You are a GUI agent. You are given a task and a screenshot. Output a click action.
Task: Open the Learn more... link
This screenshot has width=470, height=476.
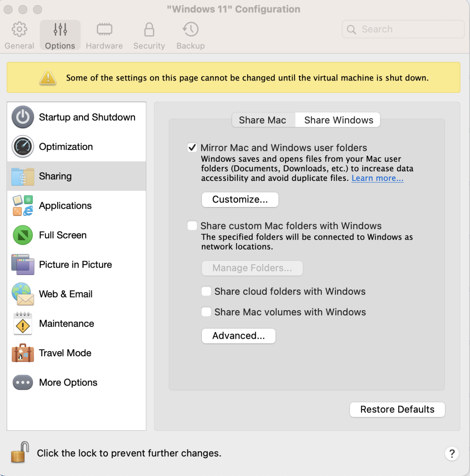pyautogui.click(x=378, y=178)
